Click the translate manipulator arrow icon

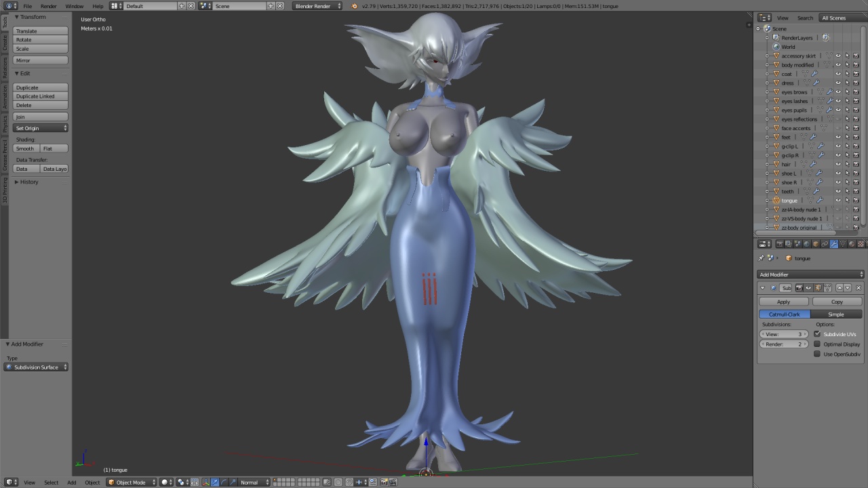click(215, 482)
